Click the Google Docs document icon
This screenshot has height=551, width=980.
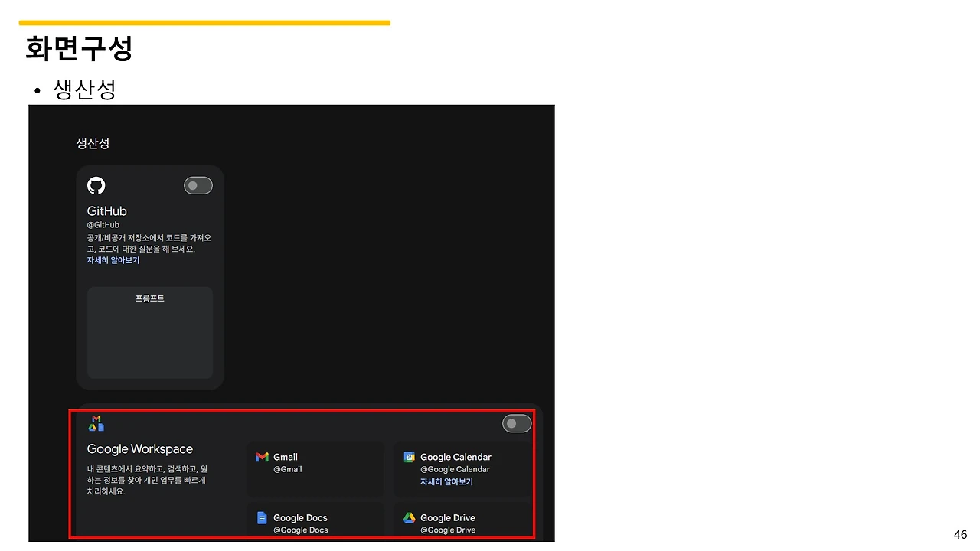262,518
